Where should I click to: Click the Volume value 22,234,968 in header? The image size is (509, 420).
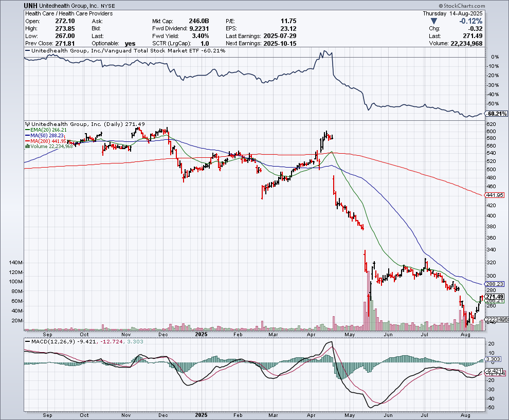click(466, 44)
